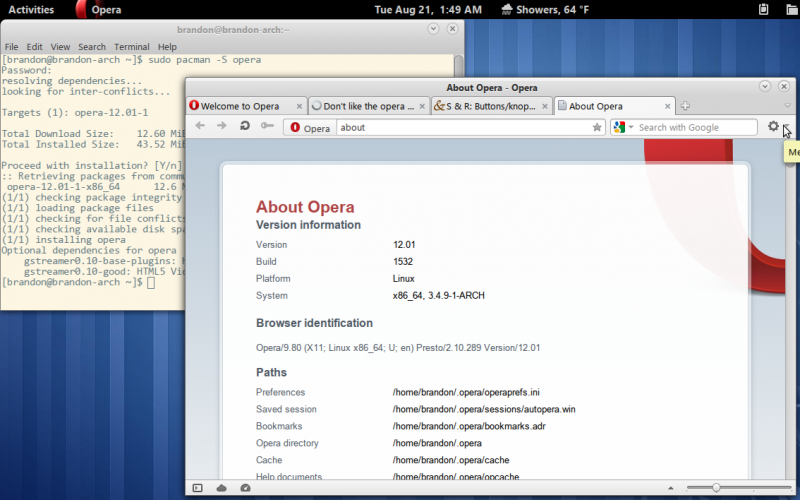
Task: Click the Version information heading
Action: click(x=308, y=224)
